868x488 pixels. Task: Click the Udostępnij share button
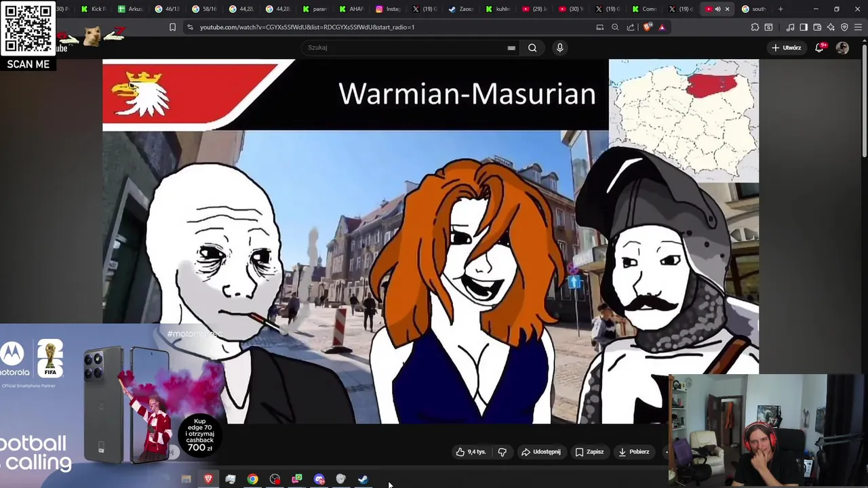click(x=540, y=452)
